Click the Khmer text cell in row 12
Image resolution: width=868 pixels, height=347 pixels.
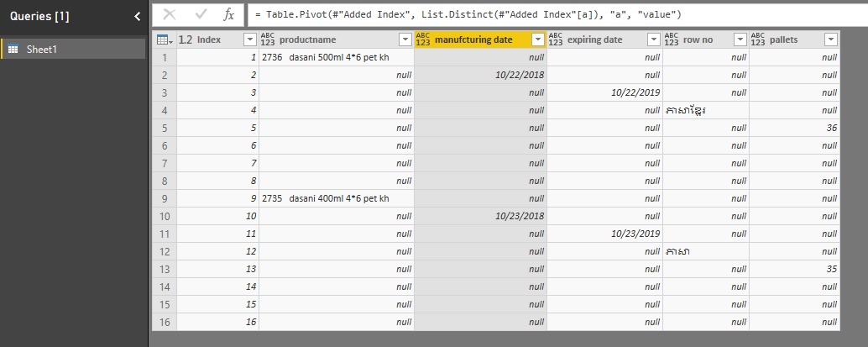tap(706, 252)
